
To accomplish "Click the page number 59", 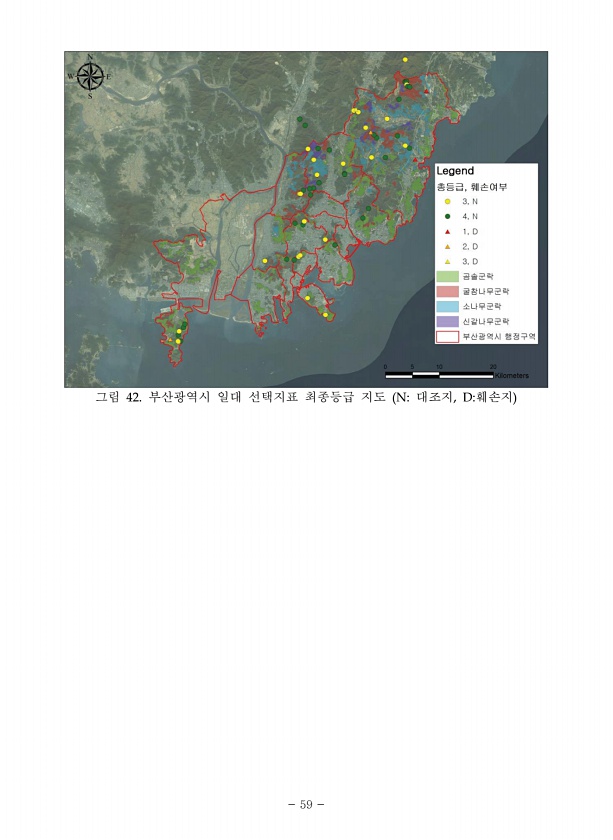I will click(306, 803).
